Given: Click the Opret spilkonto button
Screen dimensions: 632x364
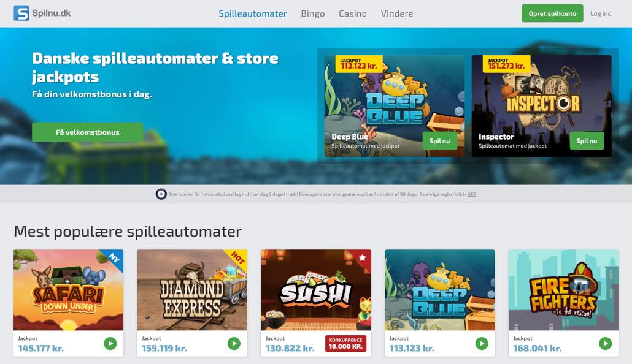Looking at the screenshot, I should tap(552, 13).
